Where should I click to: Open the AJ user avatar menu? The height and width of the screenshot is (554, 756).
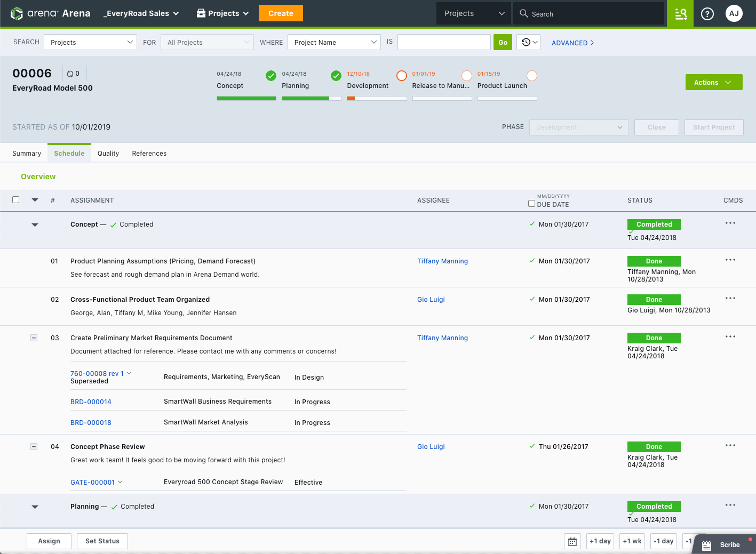[734, 13]
